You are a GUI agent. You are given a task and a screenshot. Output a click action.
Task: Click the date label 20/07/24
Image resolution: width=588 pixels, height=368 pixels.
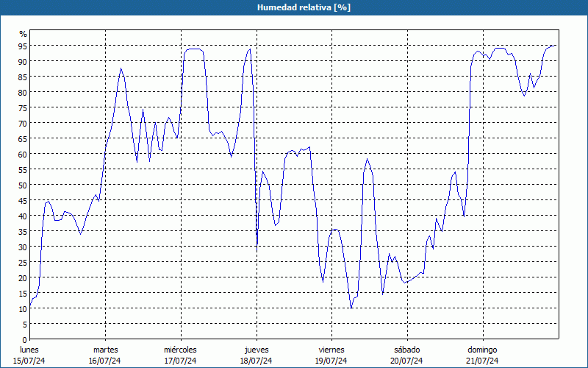[406, 361]
